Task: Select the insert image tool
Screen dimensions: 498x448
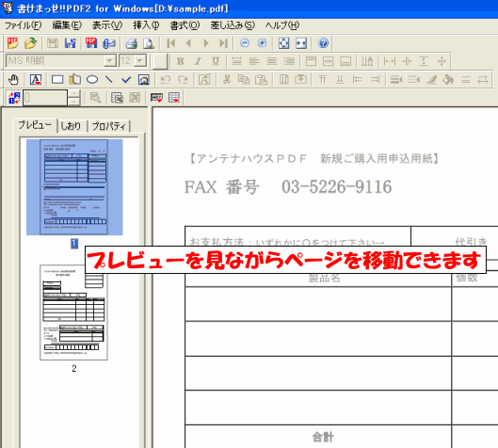Action: 144,79
